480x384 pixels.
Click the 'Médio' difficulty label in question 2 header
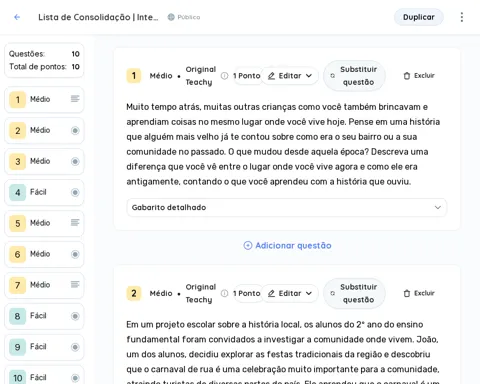pyautogui.click(x=161, y=293)
